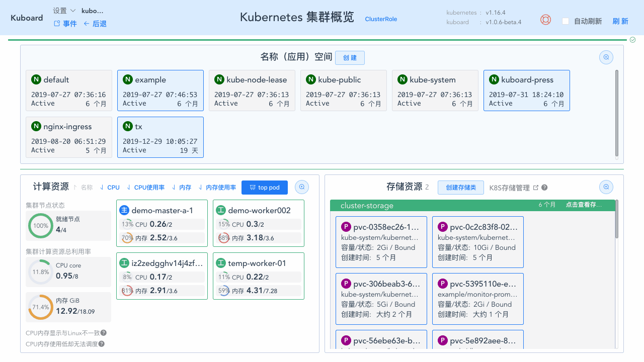
Task: Open the temp-worker-01 node name
Action: [257, 263]
